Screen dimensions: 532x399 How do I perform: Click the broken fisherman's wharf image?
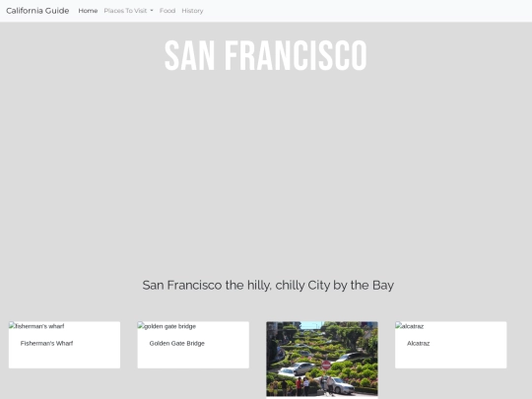[x=36, y=326]
